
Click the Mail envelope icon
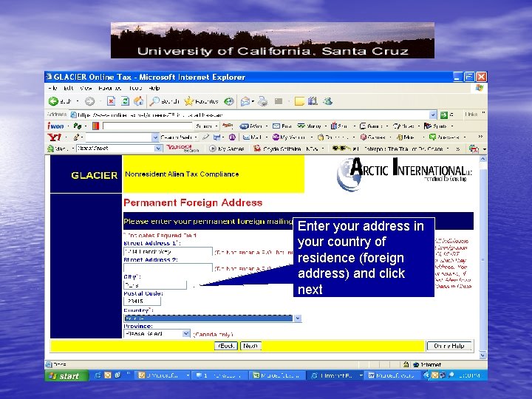tap(245, 101)
